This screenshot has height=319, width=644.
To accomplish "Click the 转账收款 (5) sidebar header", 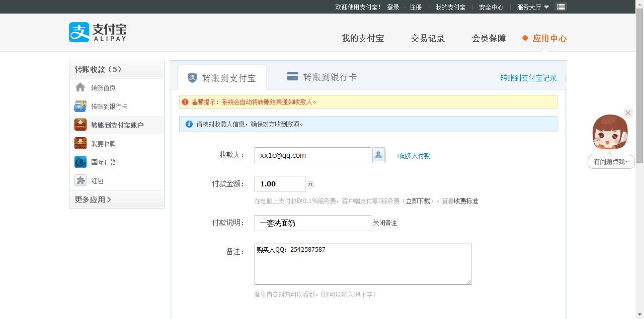I will coord(117,69).
